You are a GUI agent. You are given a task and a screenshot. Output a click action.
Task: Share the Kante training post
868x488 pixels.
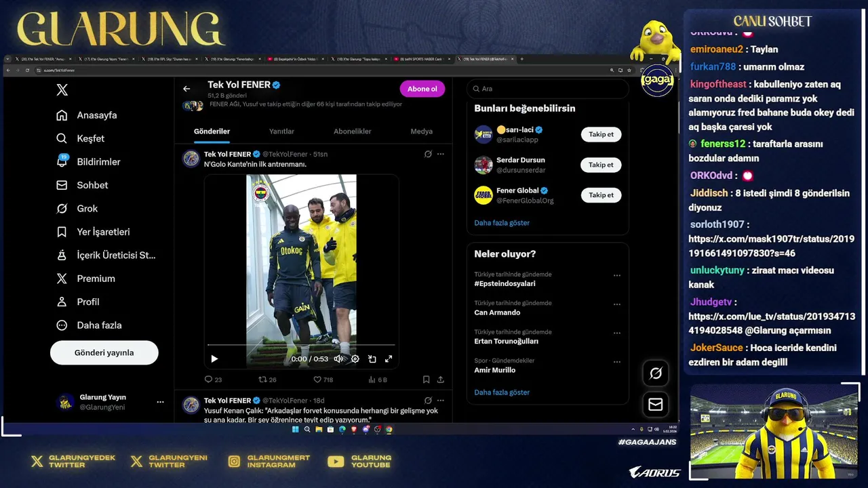click(440, 380)
